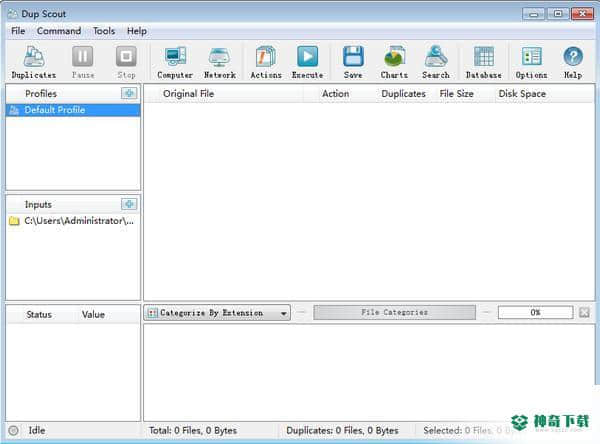Click the 'Duplicates: 0 Files, 0 Bytes' status text
Image resolution: width=600 pixels, height=444 pixels.
(342, 431)
